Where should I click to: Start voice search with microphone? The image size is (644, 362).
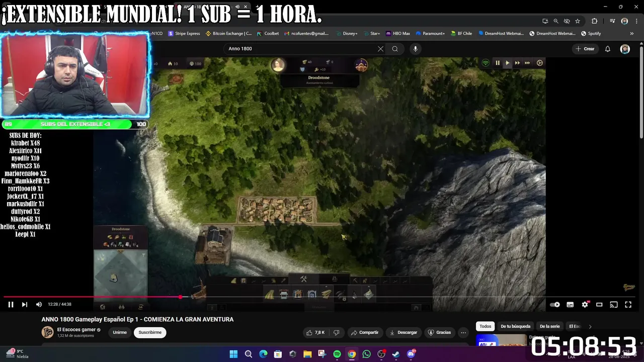[415, 49]
